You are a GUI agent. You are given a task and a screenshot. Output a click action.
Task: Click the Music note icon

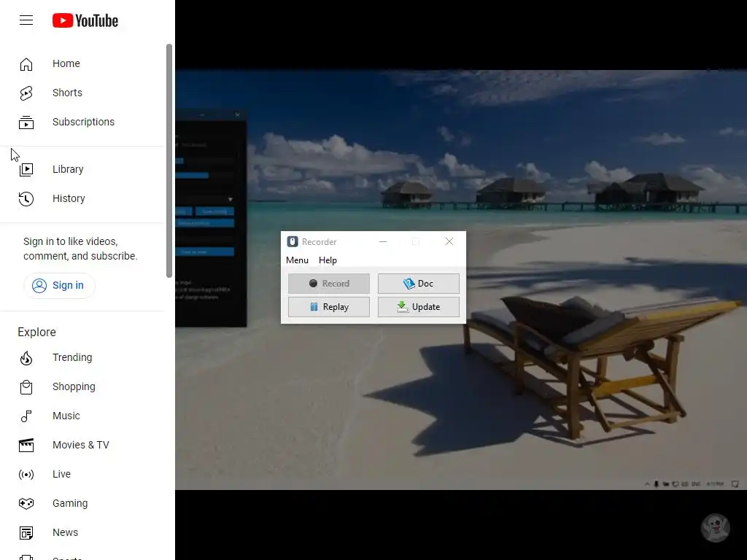point(26,416)
